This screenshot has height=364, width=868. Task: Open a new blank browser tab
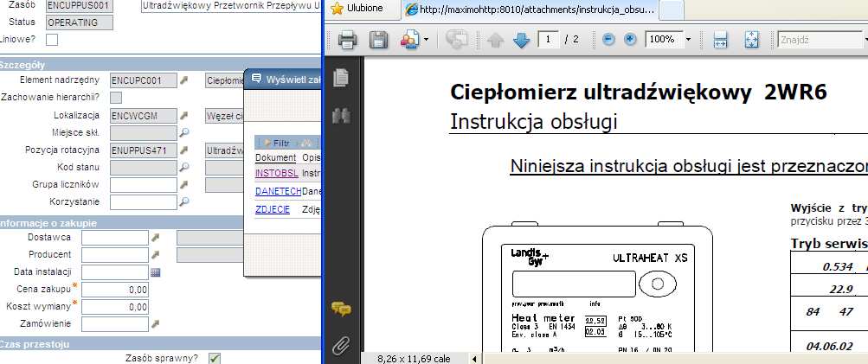pos(672,10)
